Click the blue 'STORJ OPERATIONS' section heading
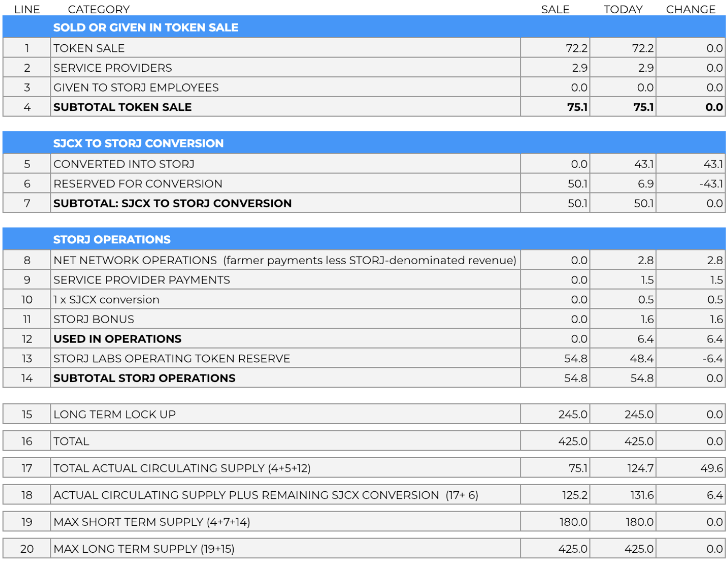728x565 pixels. pos(112,240)
